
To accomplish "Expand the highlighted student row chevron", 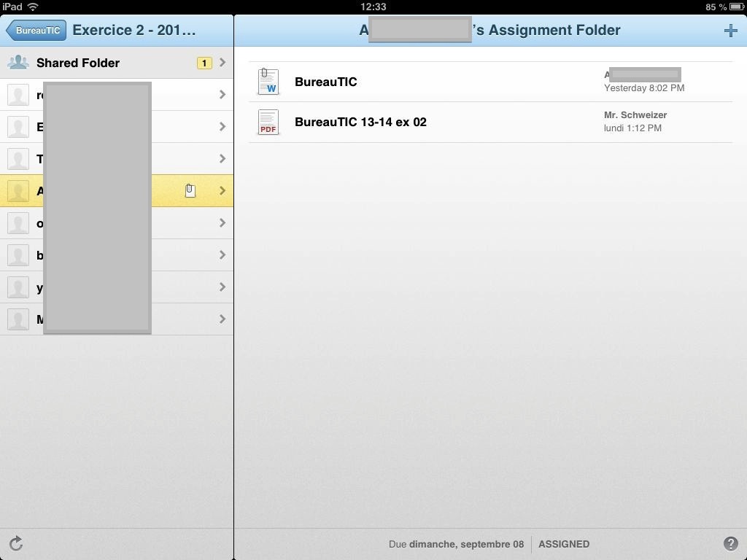I will pos(222,191).
